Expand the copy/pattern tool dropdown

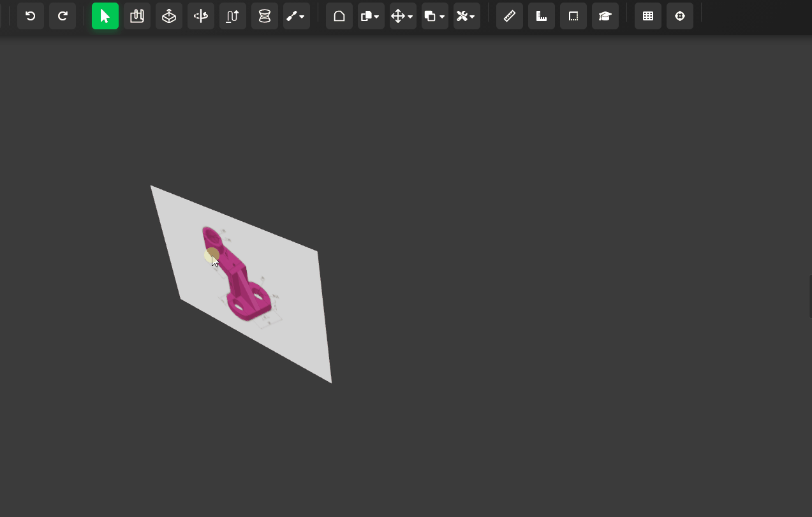371,16
